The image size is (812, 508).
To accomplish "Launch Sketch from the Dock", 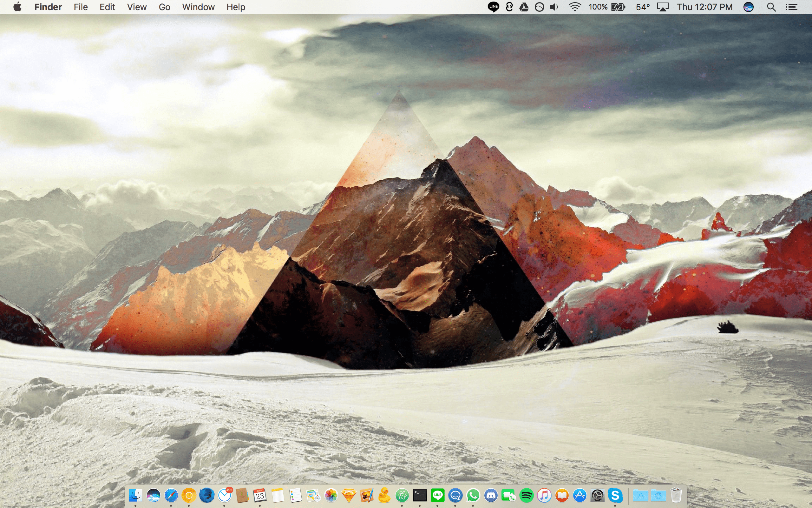I will click(349, 495).
